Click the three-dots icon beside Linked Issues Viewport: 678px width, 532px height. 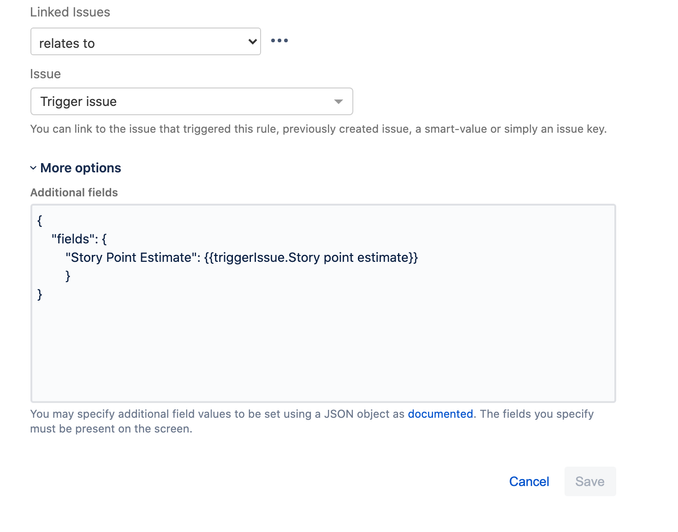point(279,41)
